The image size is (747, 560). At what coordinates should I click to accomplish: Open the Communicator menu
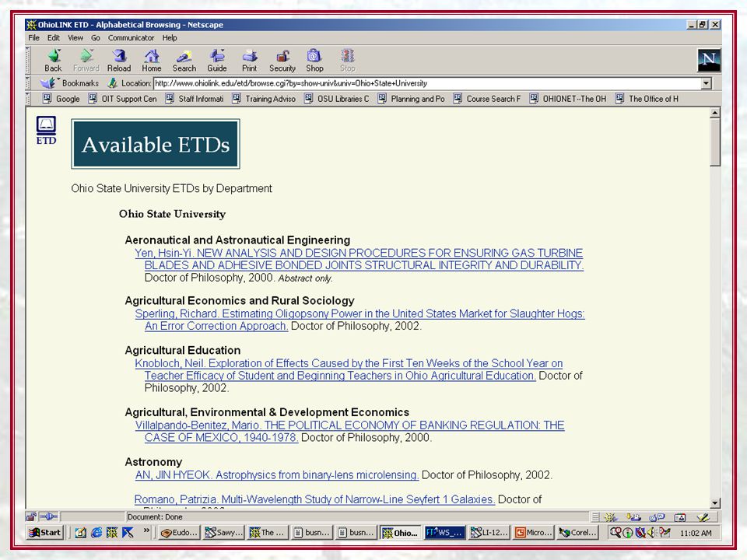(131, 37)
